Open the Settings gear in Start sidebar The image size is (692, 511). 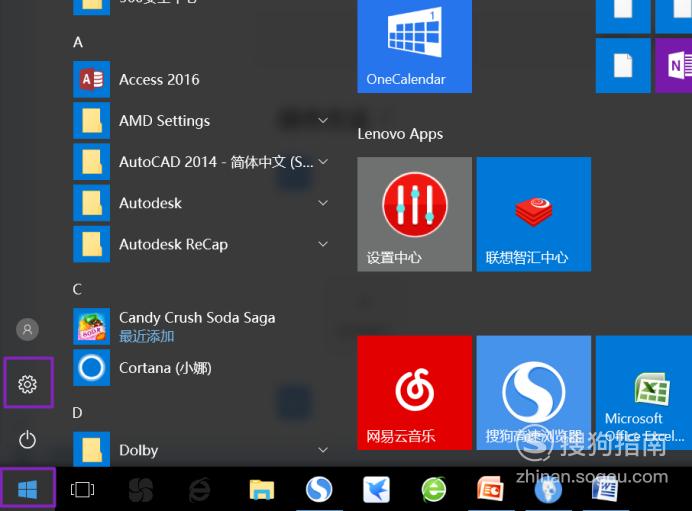[x=27, y=384]
